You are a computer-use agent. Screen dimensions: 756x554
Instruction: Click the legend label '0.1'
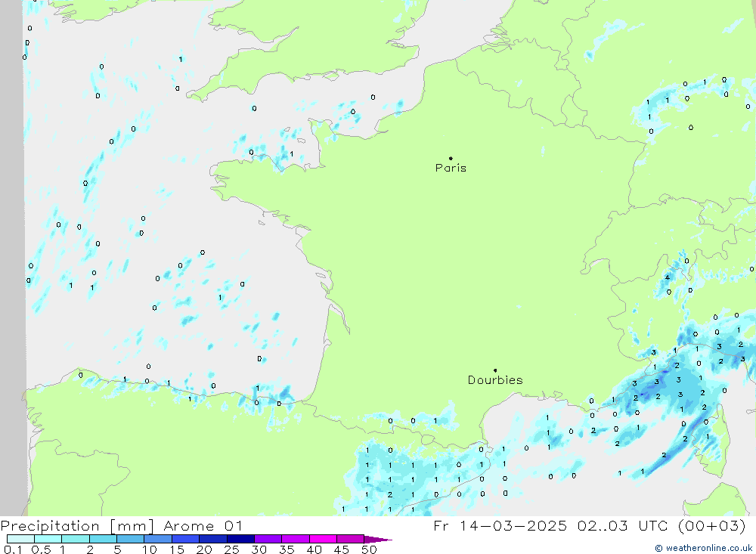(13, 549)
